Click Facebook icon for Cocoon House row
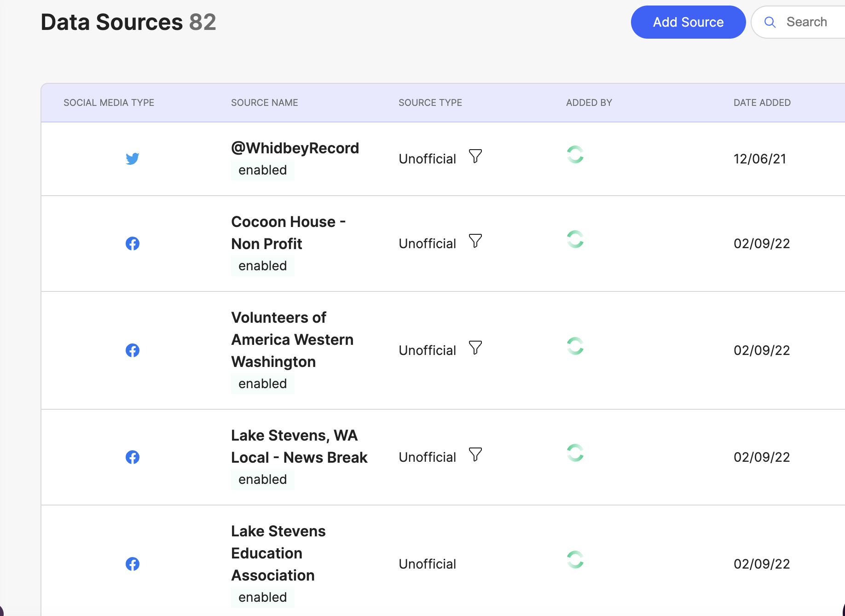The image size is (845, 616). click(x=133, y=244)
